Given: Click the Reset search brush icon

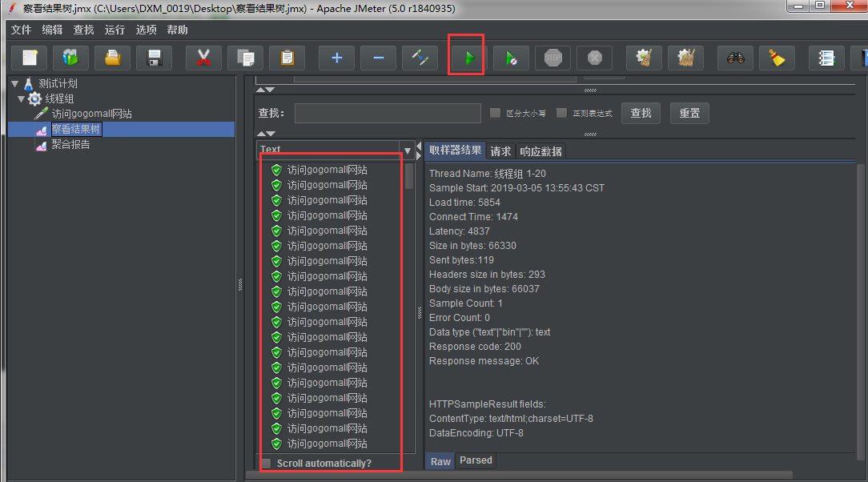Looking at the screenshot, I should 777,58.
